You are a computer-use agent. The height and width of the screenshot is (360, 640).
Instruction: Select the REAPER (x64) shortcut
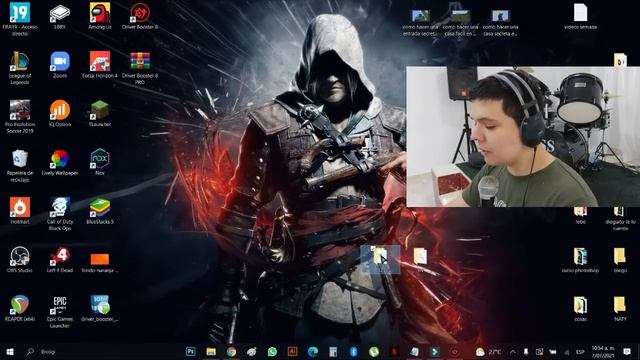(x=20, y=308)
